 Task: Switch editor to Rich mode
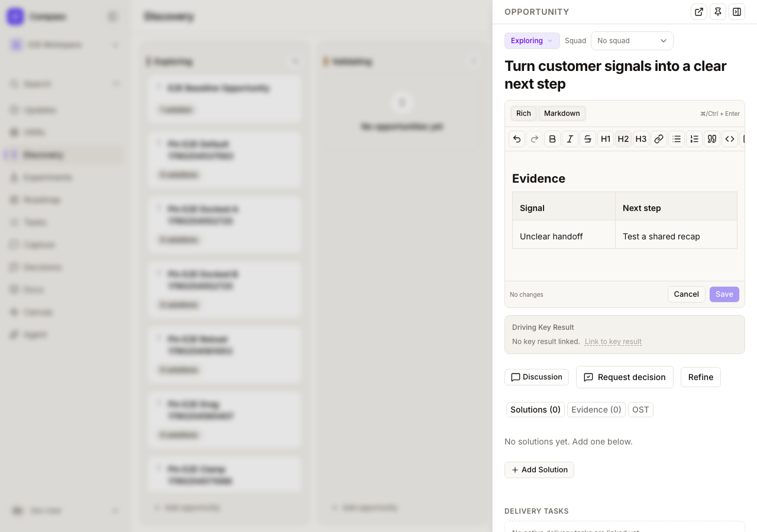[523, 113]
